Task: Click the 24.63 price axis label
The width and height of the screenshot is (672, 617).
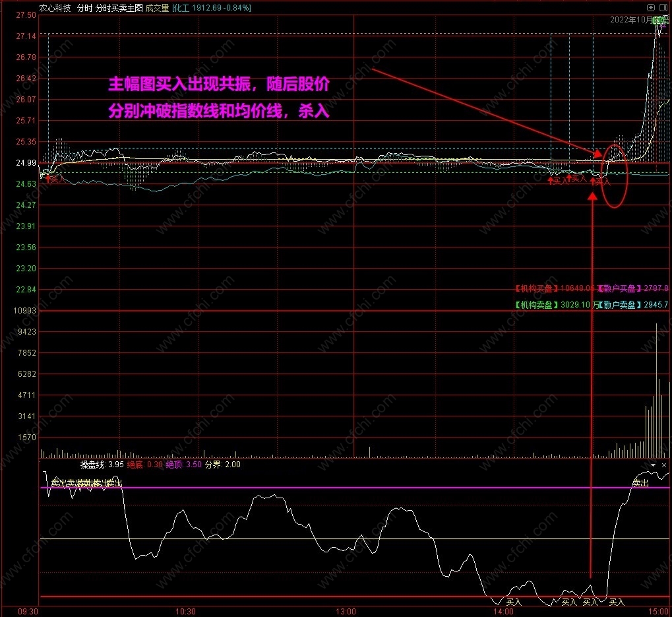Action: [26, 183]
